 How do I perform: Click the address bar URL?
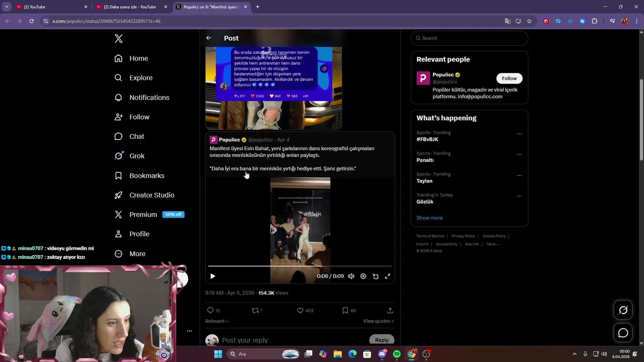pyautogui.click(x=106, y=21)
